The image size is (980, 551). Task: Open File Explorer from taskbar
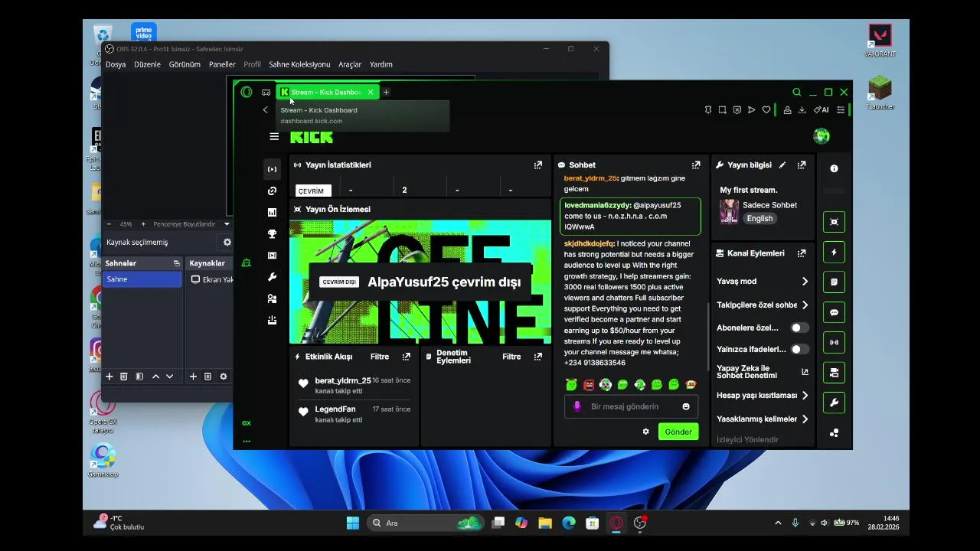point(545,523)
